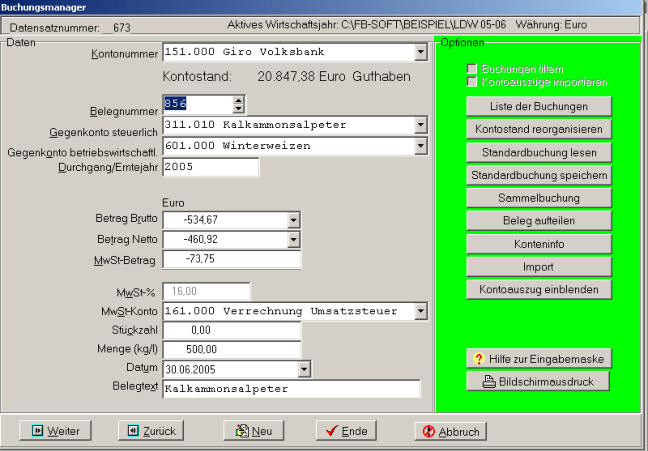Open the Datum date picker dropdown
The height and width of the screenshot is (451, 648).
click(x=304, y=369)
